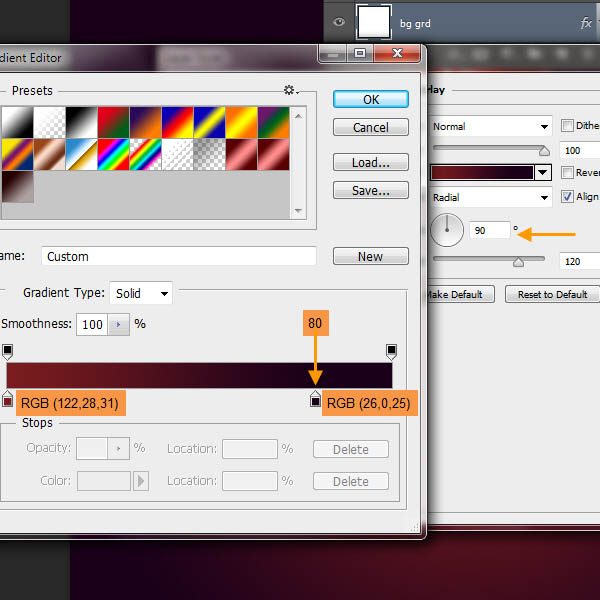
Task: Click the fx icon on bg grd layer
Action: click(x=586, y=23)
